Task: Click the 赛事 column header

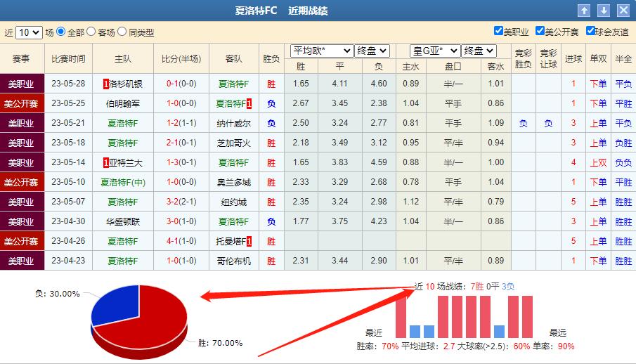Action: (x=21, y=59)
